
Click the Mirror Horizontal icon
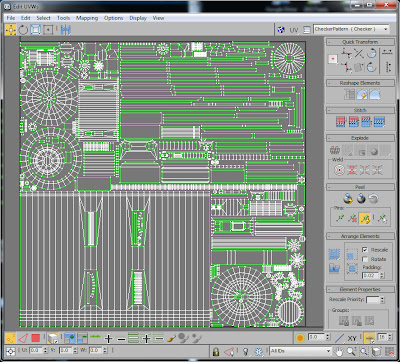tap(66, 30)
